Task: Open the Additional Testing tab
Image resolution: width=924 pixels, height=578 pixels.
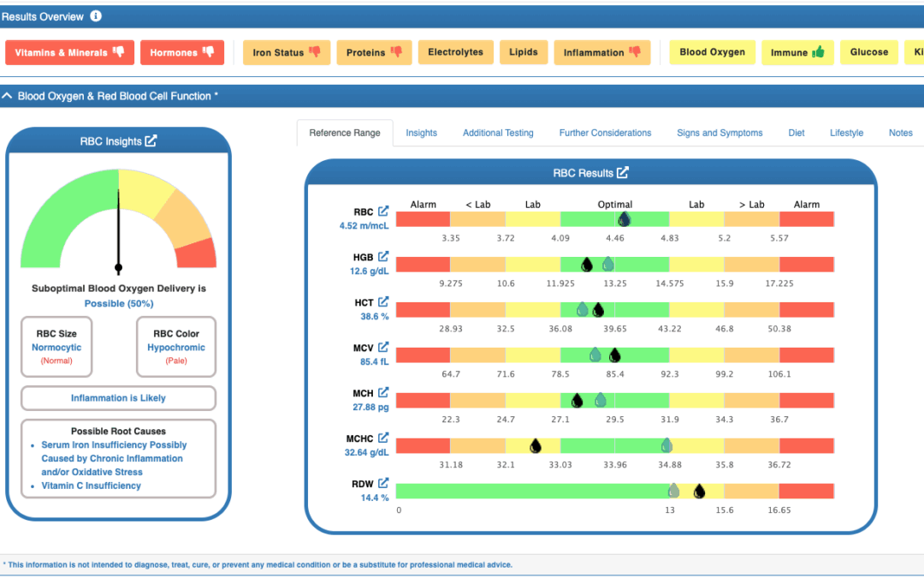Action: coord(498,133)
